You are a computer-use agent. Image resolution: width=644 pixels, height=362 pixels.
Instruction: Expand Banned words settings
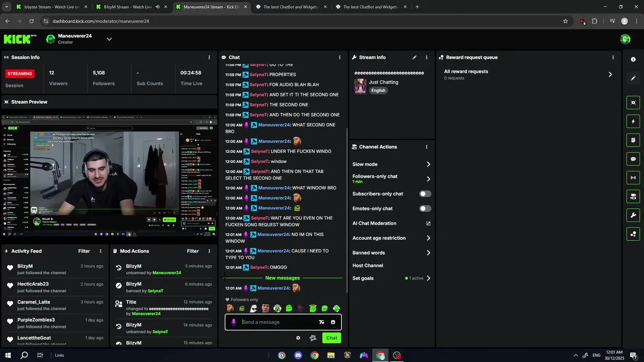[x=428, y=253]
